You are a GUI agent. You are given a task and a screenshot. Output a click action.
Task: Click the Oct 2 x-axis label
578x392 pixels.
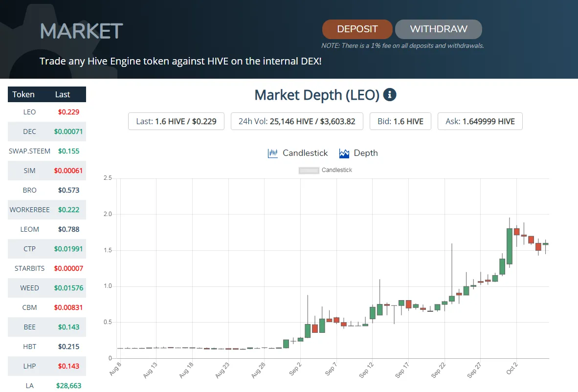tap(511, 369)
